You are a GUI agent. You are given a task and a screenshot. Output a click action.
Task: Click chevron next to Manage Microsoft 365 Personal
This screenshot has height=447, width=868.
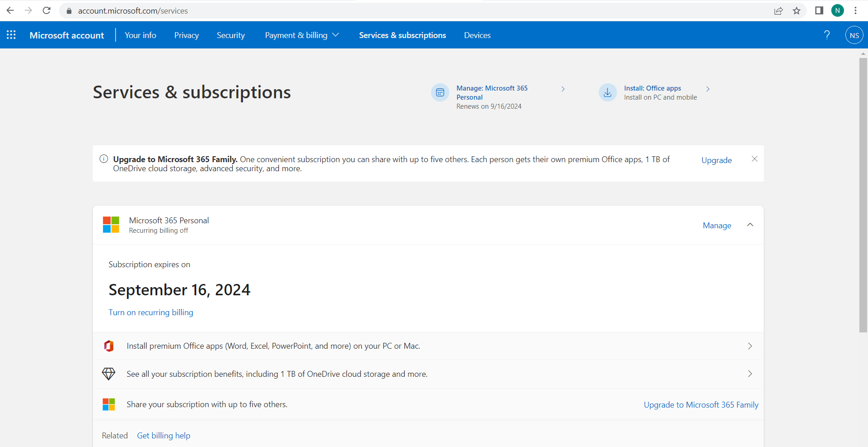pyautogui.click(x=563, y=89)
